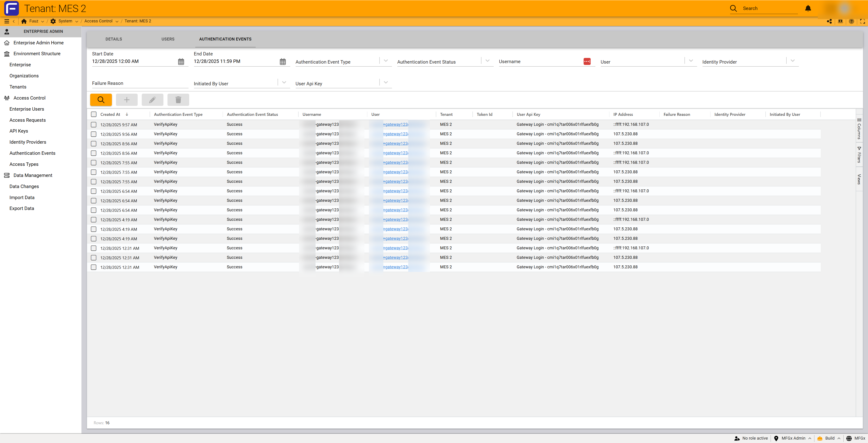Open the hamburger menu in the breadcrumb bar
The height and width of the screenshot is (443, 868).
coord(6,21)
